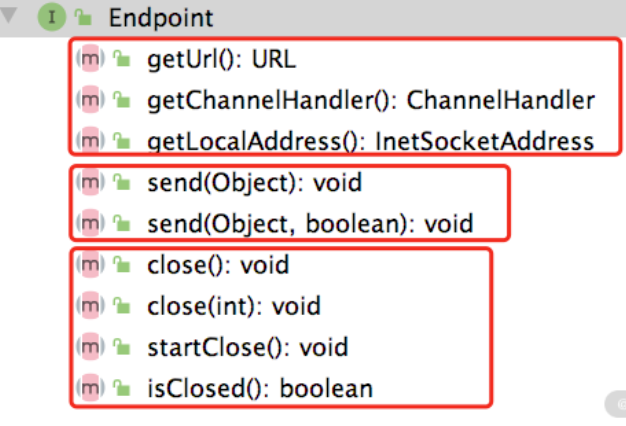Viewport: 626px width, 426px height.
Task: Open getChannelHandler(): ChannelHandler method
Action: pos(370,100)
